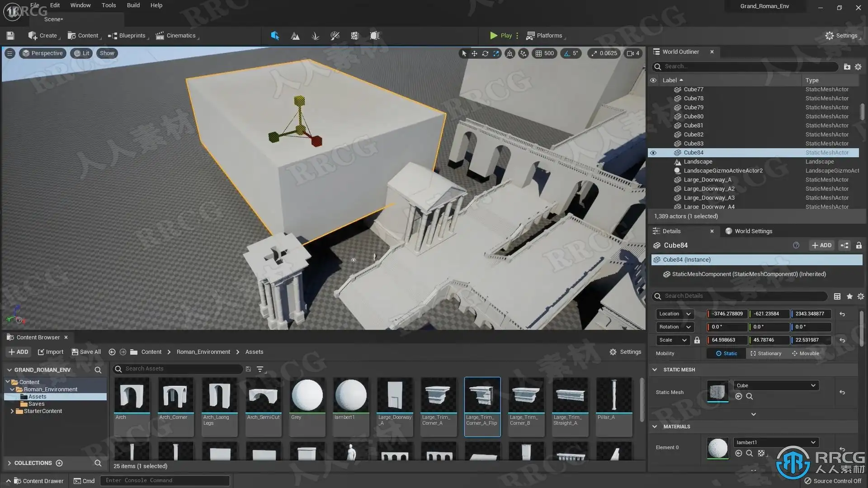
Task: Open the Build menu
Action: click(133, 5)
